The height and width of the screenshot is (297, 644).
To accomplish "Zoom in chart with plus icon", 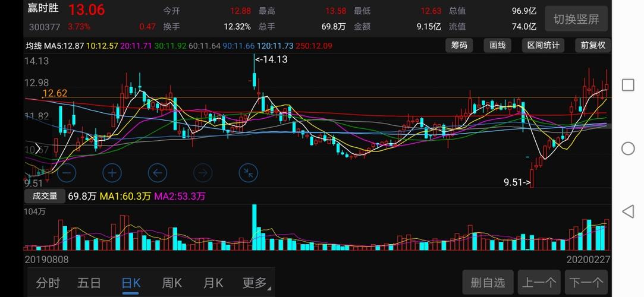I will (x=112, y=173).
